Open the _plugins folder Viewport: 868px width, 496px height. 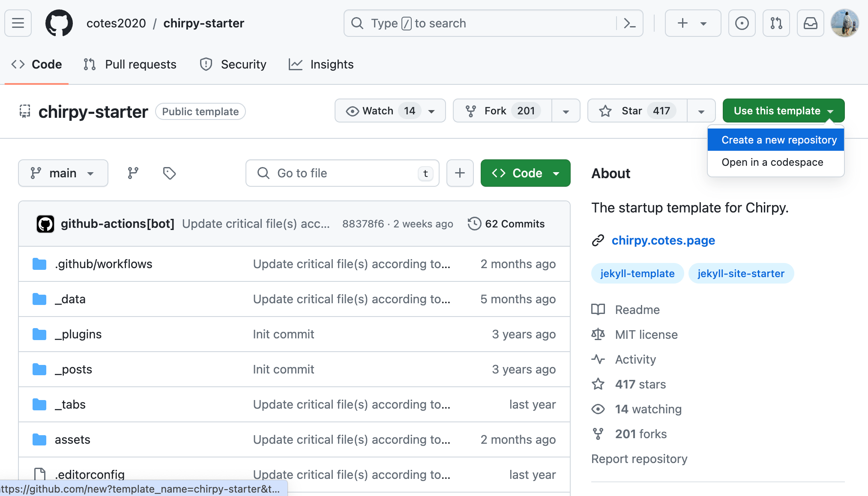pos(78,334)
